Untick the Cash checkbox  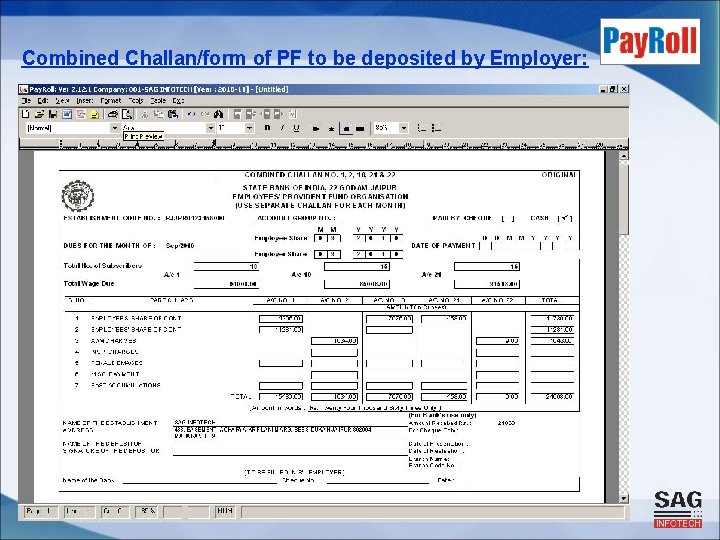pos(565,219)
